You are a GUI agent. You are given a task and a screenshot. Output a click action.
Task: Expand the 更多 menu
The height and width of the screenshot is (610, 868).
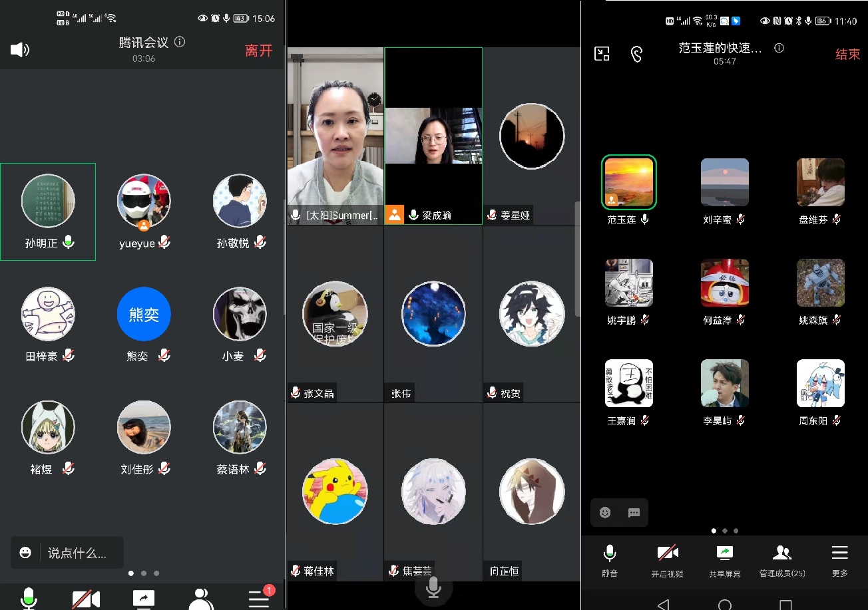click(x=839, y=560)
